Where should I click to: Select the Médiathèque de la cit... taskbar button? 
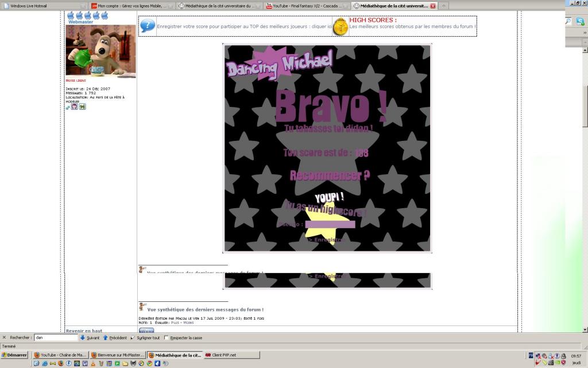175,355
